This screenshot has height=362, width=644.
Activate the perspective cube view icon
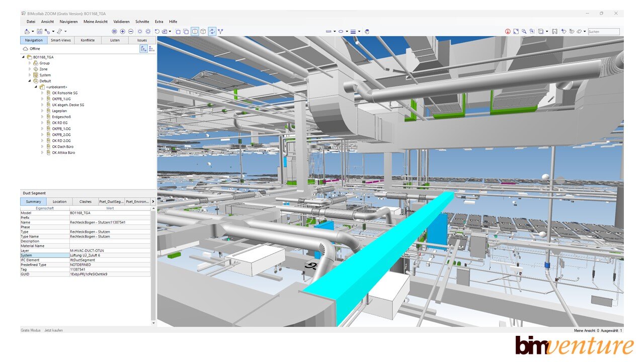tap(204, 31)
